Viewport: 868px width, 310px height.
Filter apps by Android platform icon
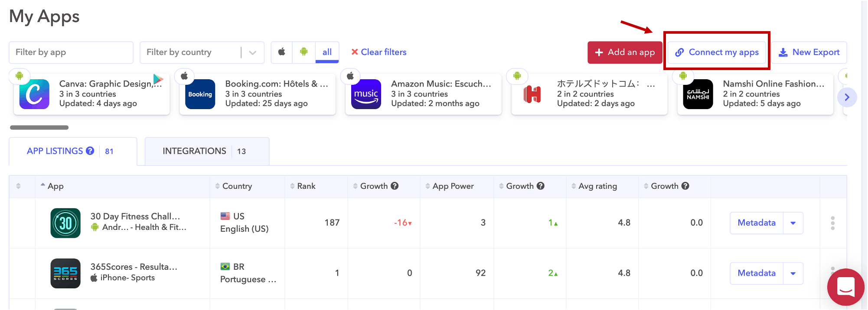(x=304, y=52)
